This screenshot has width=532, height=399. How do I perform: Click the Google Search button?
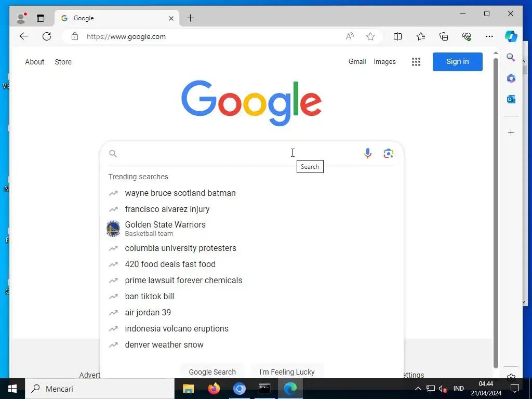click(212, 371)
